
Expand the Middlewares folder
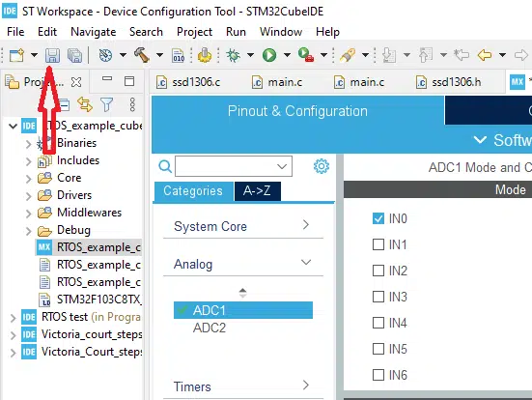tap(29, 214)
